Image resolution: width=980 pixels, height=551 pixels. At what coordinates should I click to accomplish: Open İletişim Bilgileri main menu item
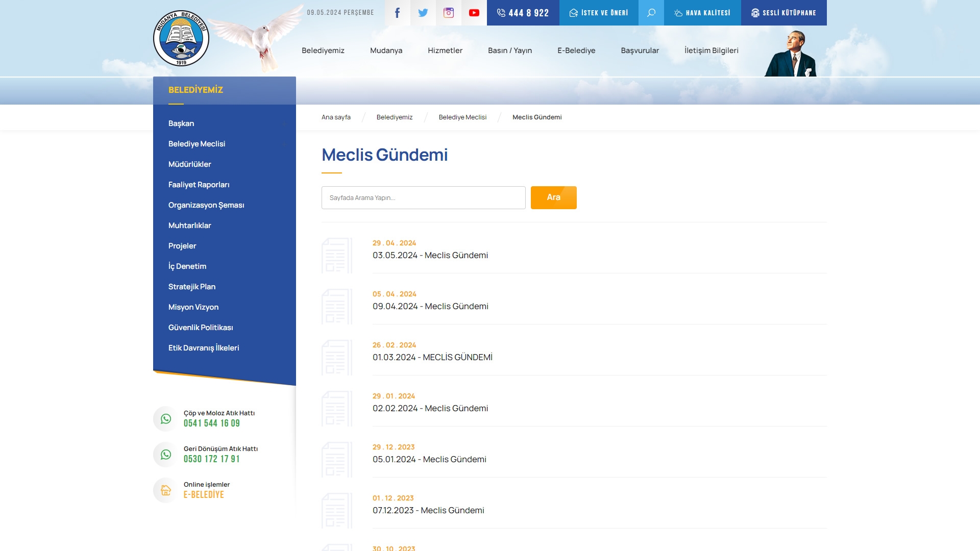(712, 51)
